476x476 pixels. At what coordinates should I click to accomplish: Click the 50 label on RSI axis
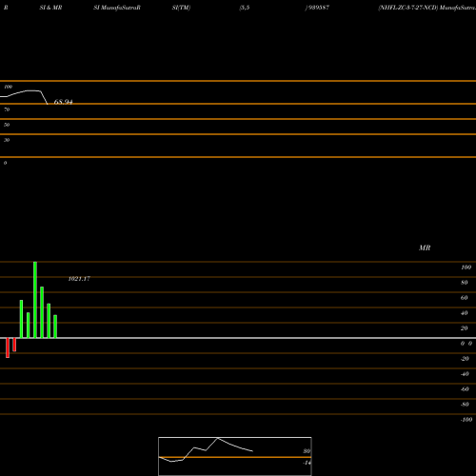click(x=7, y=125)
